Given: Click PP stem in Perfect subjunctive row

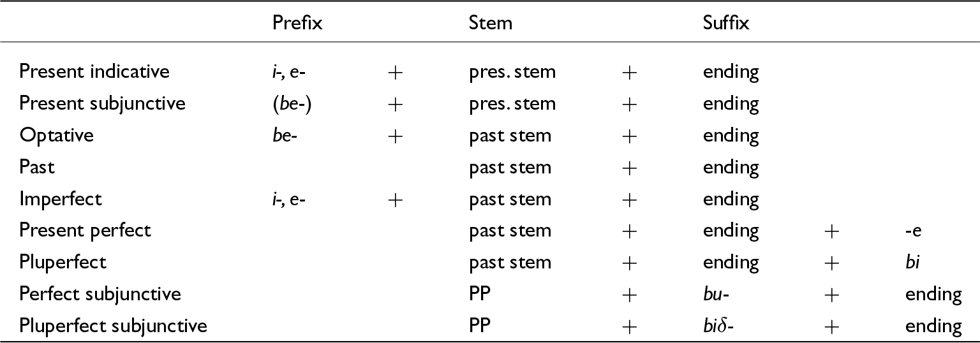Looking at the screenshot, I should pyautogui.click(x=479, y=294).
